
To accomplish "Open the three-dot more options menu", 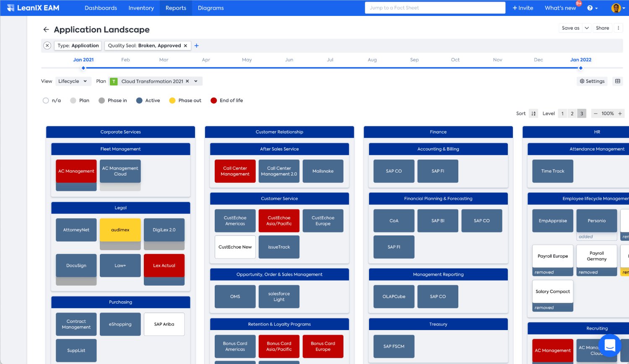I will coord(618,28).
